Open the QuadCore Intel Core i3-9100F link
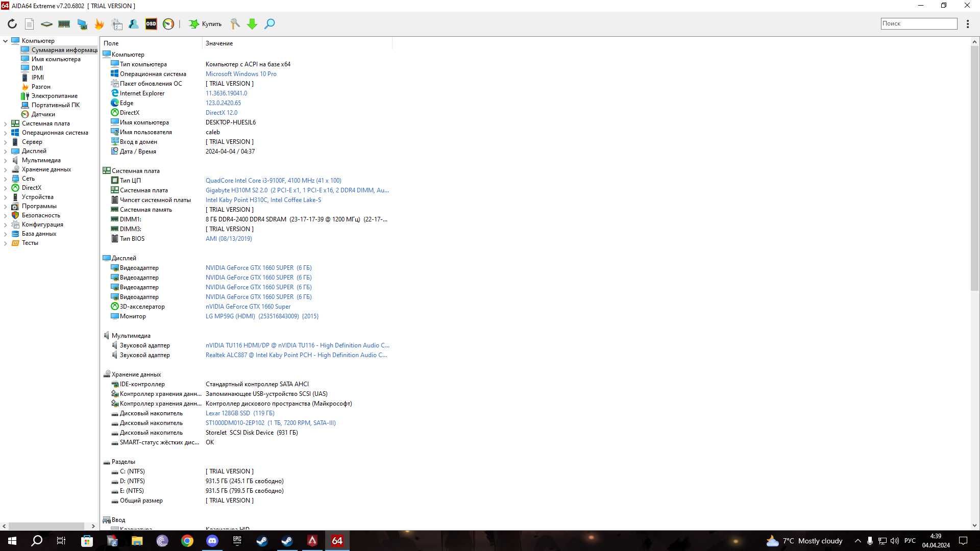The height and width of the screenshot is (551, 980). [274, 181]
